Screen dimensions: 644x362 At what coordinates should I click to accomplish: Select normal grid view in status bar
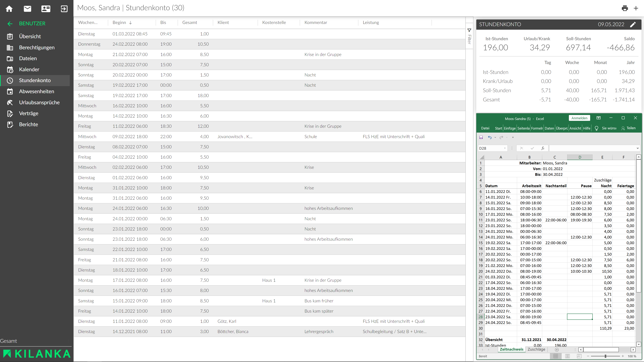(x=556, y=356)
